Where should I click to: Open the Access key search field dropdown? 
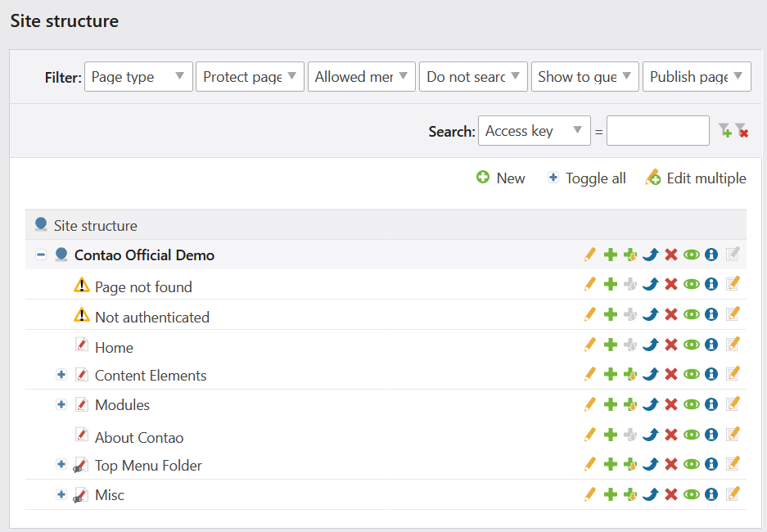(x=535, y=131)
